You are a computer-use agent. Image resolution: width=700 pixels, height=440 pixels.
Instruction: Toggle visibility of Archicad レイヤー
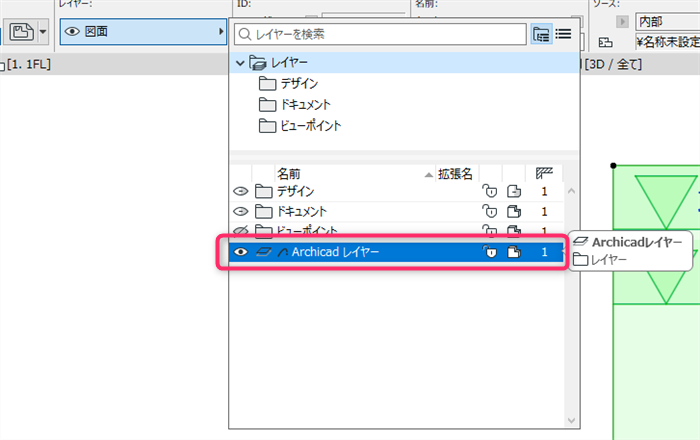coord(241,252)
